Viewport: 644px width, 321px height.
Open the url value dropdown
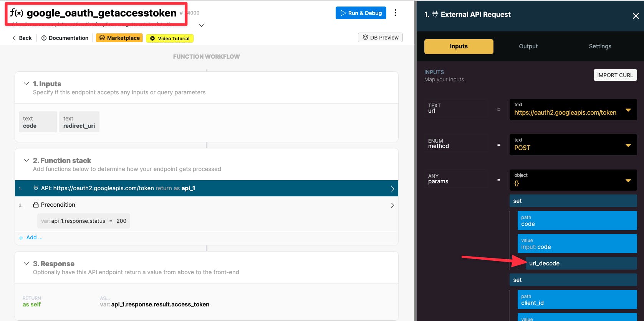[x=628, y=110]
